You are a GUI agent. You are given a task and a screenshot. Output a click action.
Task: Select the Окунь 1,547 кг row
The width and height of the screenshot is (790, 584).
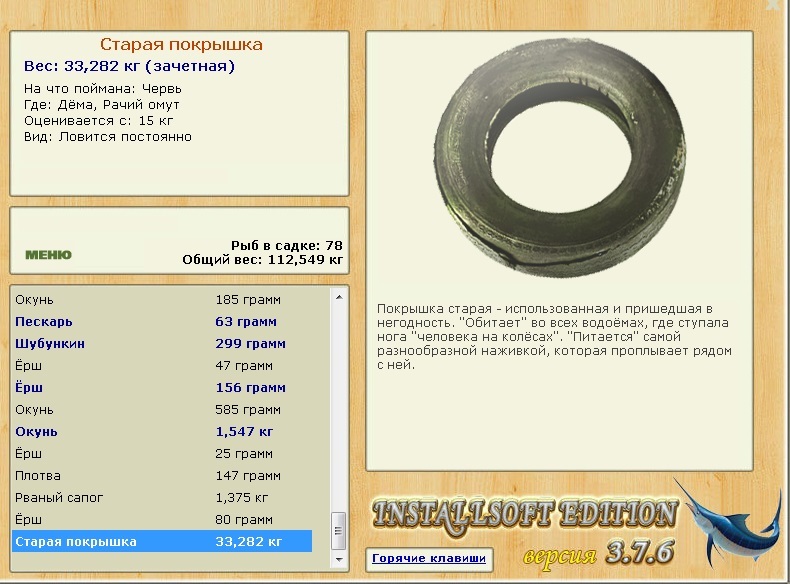[162, 431]
